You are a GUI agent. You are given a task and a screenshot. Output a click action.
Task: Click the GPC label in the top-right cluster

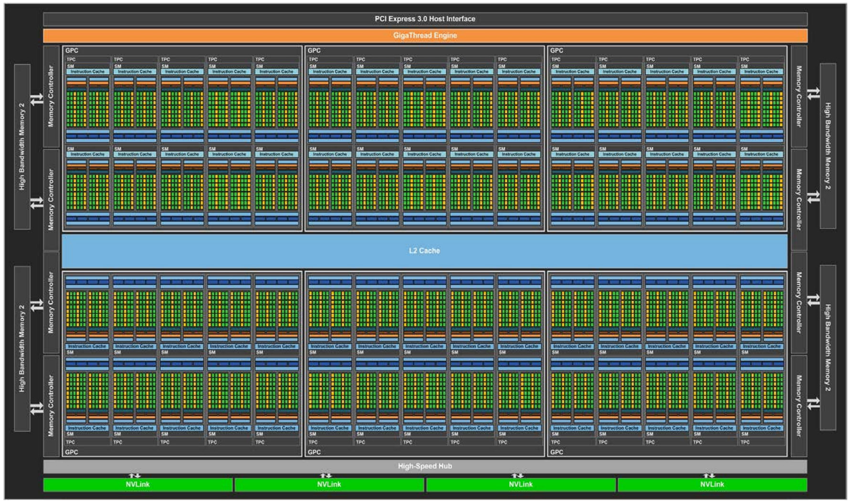[x=557, y=51]
